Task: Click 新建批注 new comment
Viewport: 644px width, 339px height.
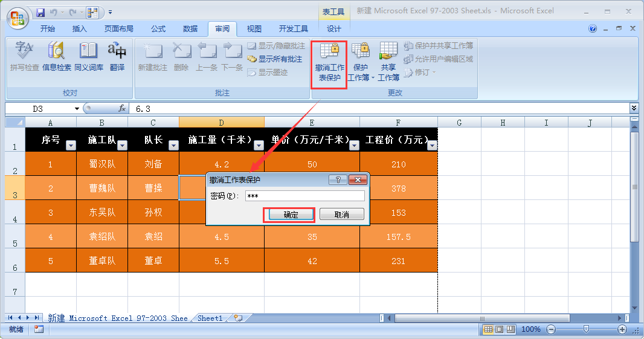Action: [x=153, y=56]
